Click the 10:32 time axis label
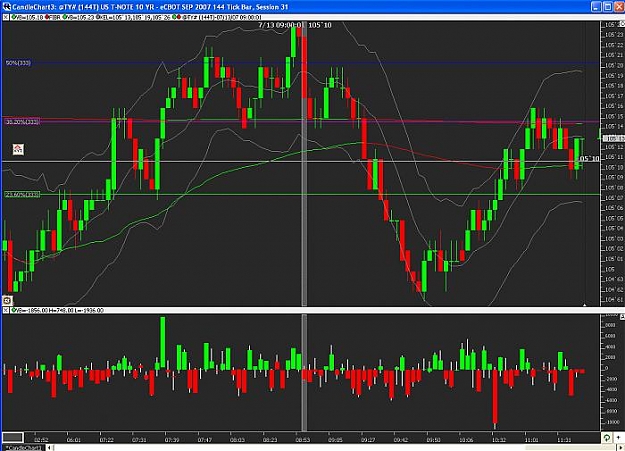625x451 pixels. tap(499, 440)
